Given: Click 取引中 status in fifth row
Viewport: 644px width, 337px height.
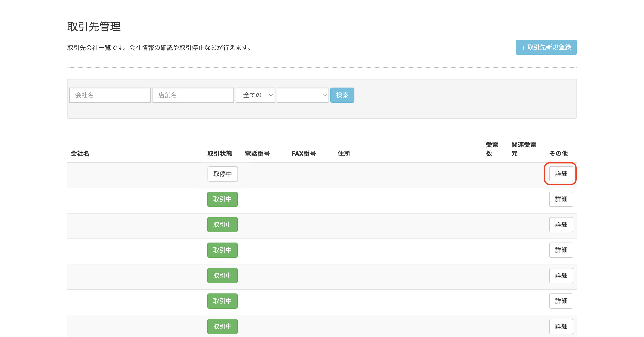Looking at the screenshot, I should 222,276.
